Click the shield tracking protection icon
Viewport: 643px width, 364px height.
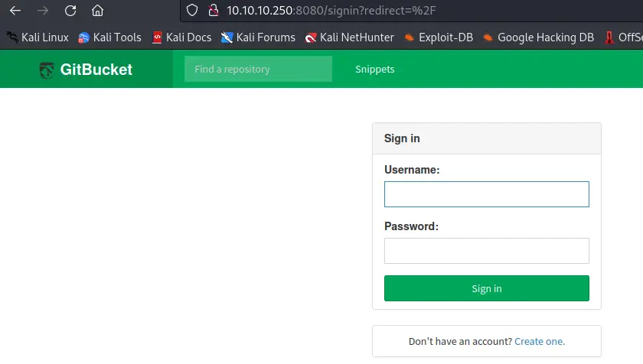click(x=192, y=10)
